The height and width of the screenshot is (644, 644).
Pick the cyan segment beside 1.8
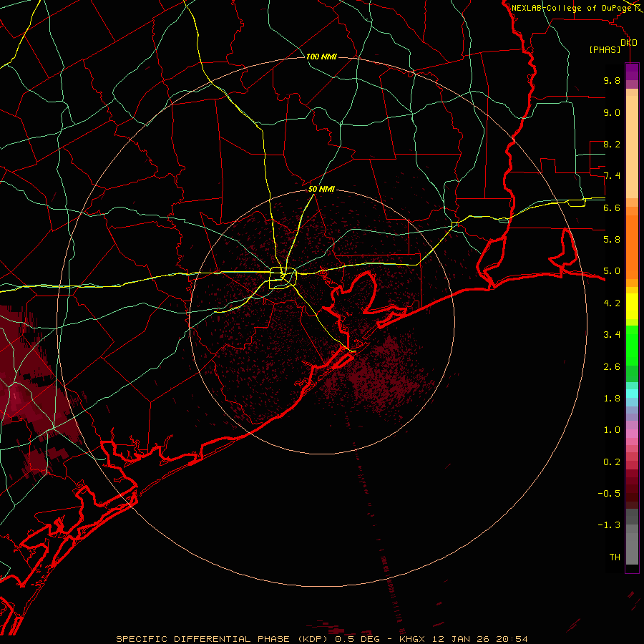632,394
